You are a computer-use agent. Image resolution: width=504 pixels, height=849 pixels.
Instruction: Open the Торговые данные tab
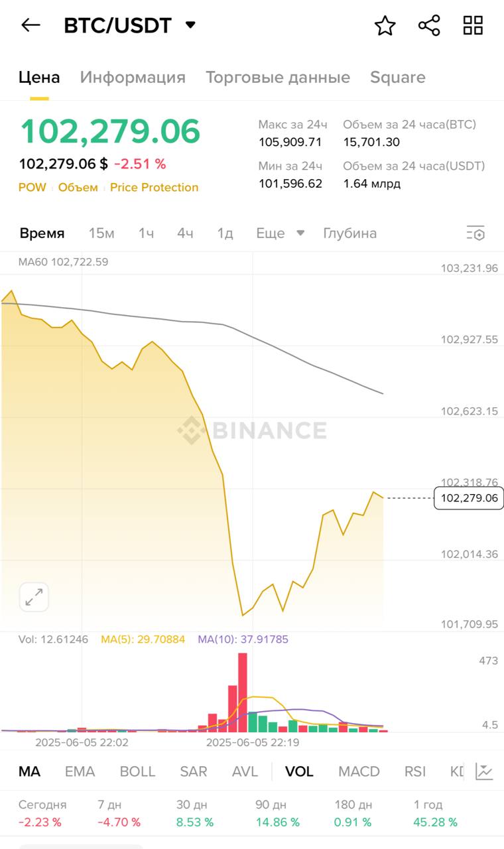277,78
